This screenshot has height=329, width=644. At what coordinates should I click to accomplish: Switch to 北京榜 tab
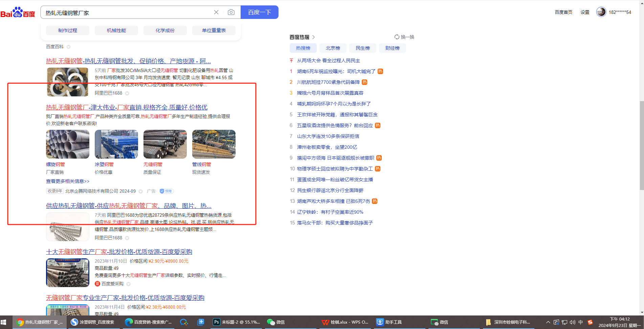pyautogui.click(x=333, y=48)
